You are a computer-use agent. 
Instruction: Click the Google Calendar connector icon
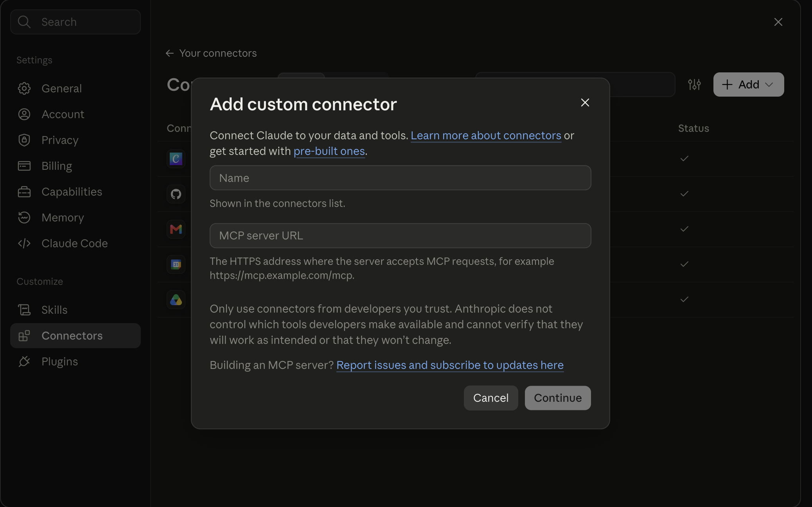pos(176,264)
